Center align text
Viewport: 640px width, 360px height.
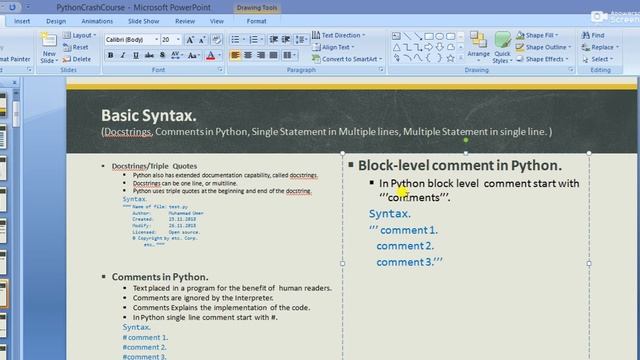pos(248,55)
